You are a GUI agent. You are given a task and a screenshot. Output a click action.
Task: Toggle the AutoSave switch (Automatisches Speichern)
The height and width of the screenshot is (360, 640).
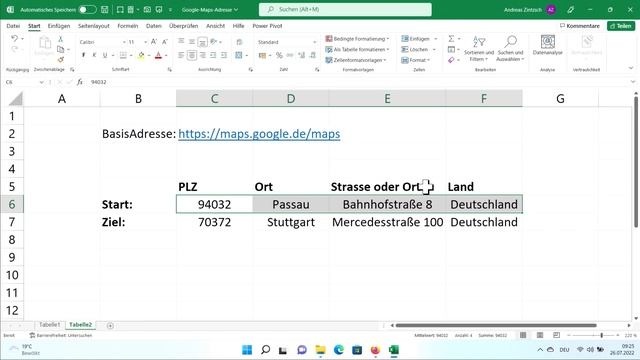tap(87, 9)
